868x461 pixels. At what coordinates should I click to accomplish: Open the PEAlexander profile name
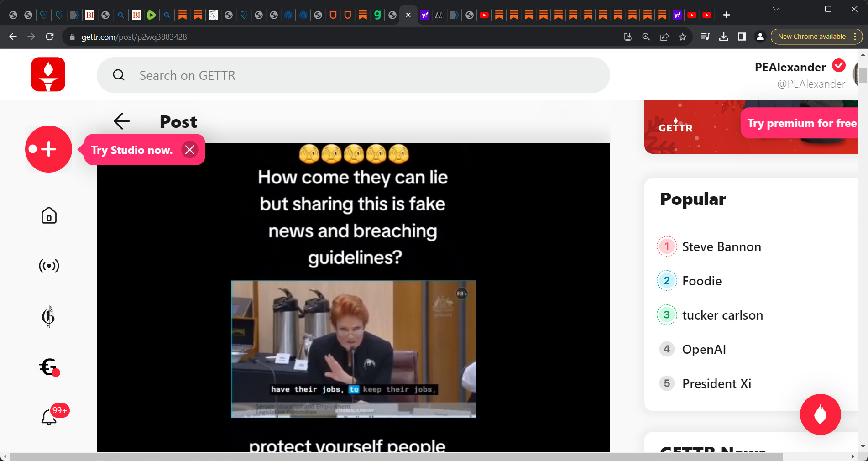(790, 67)
